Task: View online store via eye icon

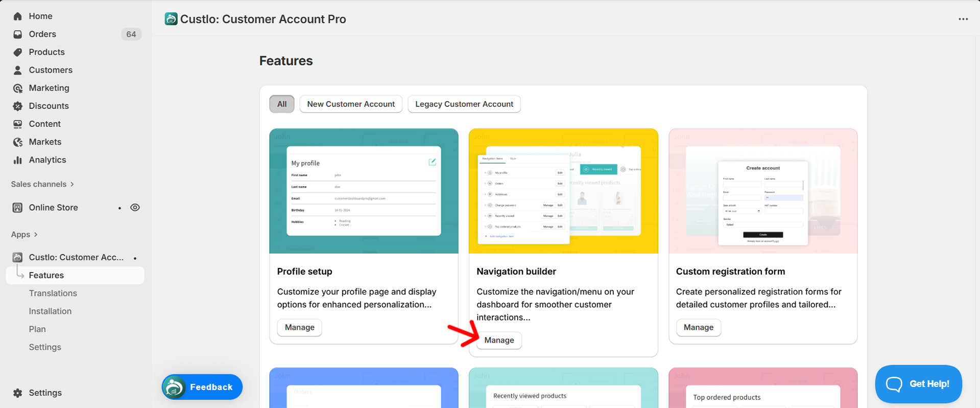Action: [x=135, y=208]
